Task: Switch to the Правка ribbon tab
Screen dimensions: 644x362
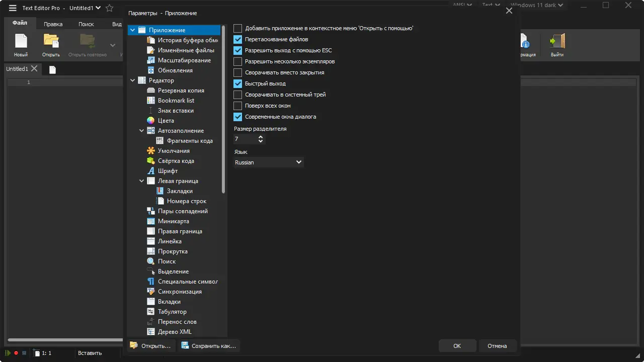Action: coord(53,24)
